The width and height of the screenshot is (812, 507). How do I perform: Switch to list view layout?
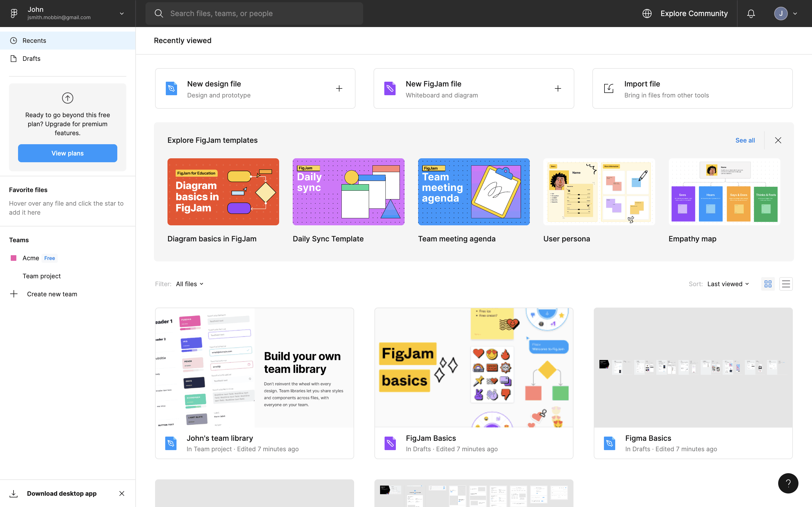(786, 284)
